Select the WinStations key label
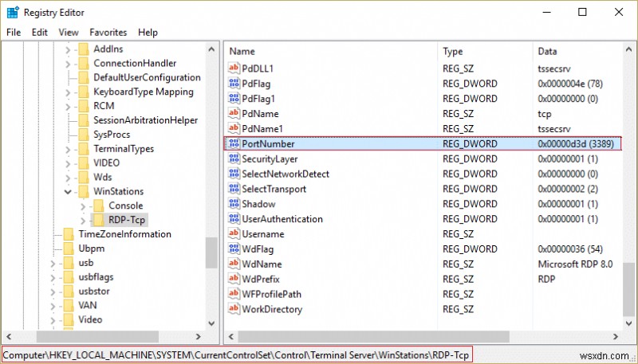The height and width of the screenshot is (364, 638). click(x=118, y=191)
